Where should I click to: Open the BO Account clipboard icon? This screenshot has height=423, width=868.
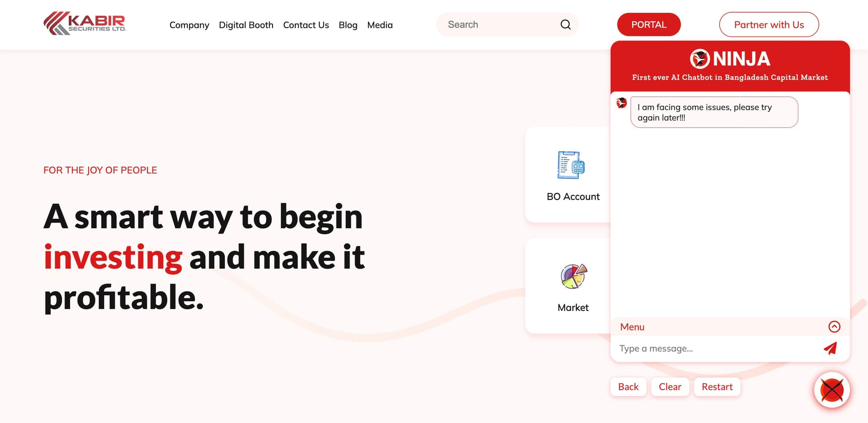pyautogui.click(x=571, y=165)
